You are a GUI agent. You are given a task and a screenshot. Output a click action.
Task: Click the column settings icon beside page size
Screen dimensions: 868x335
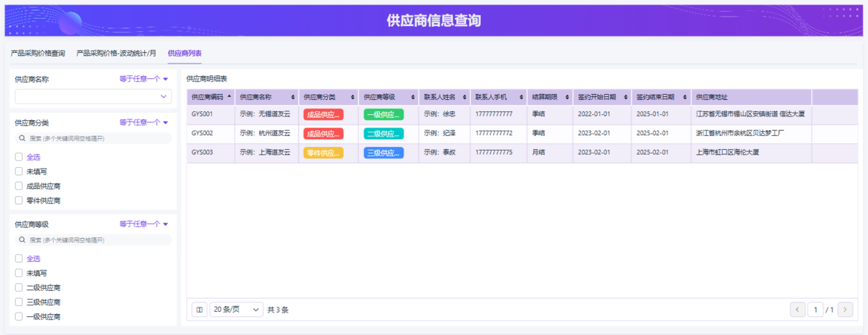point(200,310)
